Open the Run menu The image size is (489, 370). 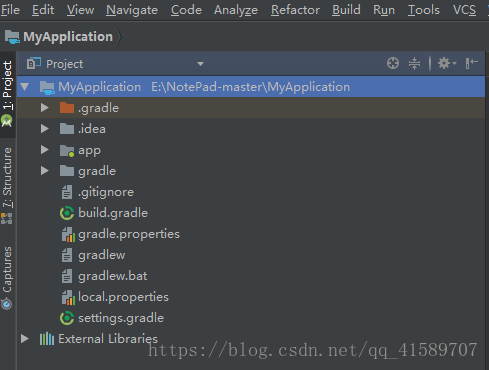click(x=384, y=10)
